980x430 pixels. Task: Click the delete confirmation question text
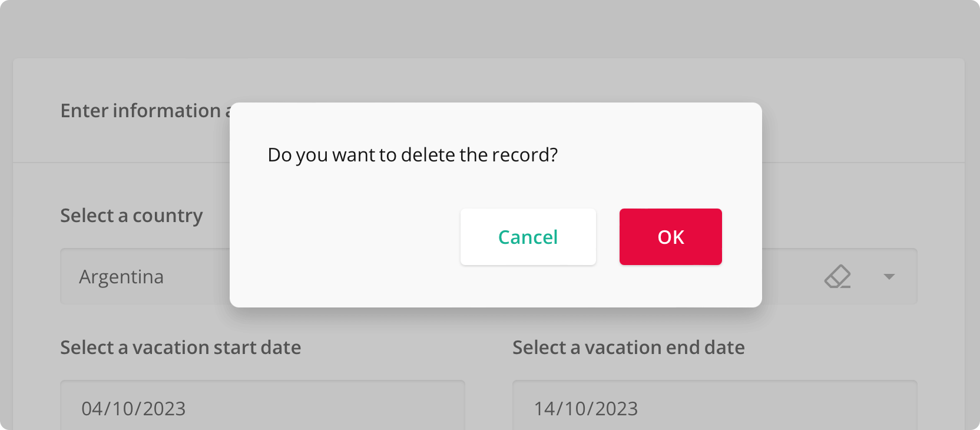coord(413,154)
